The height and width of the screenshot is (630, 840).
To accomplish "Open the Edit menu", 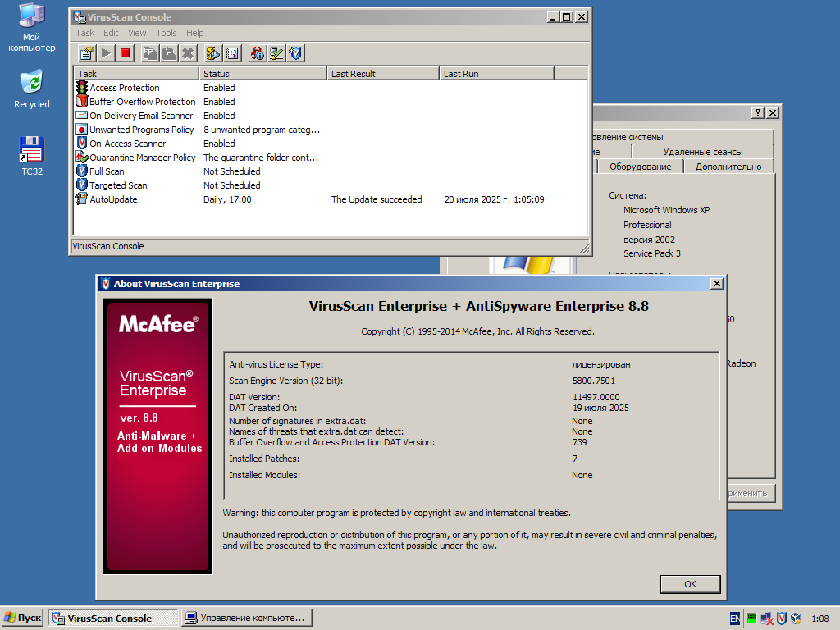I will click(111, 33).
